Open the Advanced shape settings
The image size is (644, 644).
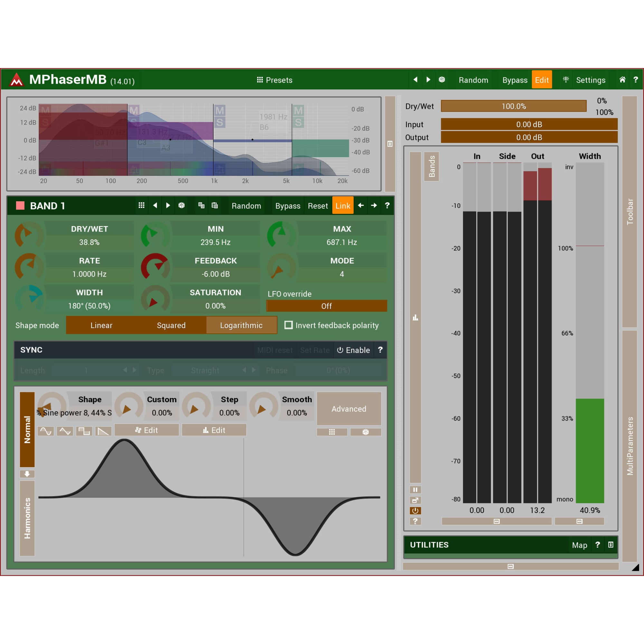(349, 409)
